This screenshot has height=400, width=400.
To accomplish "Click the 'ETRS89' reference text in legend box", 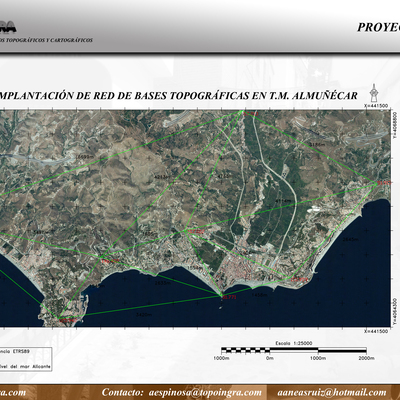I will [x=22, y=351].
